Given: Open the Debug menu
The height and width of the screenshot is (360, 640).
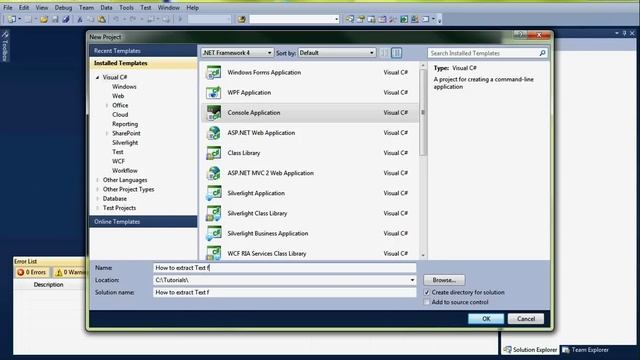Looking at the screenshot, I should (x=63, y=7).
